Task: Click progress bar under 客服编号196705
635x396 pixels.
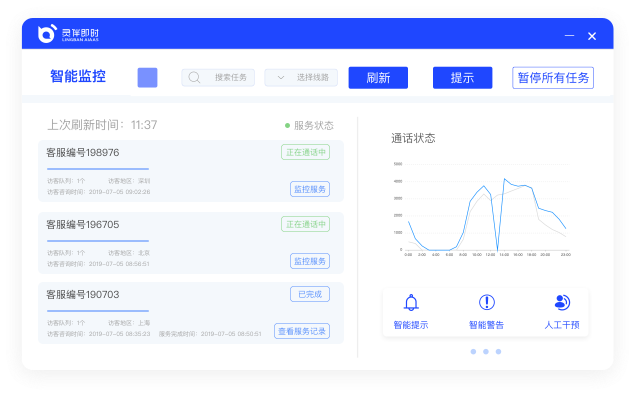Action: [98, 241]
